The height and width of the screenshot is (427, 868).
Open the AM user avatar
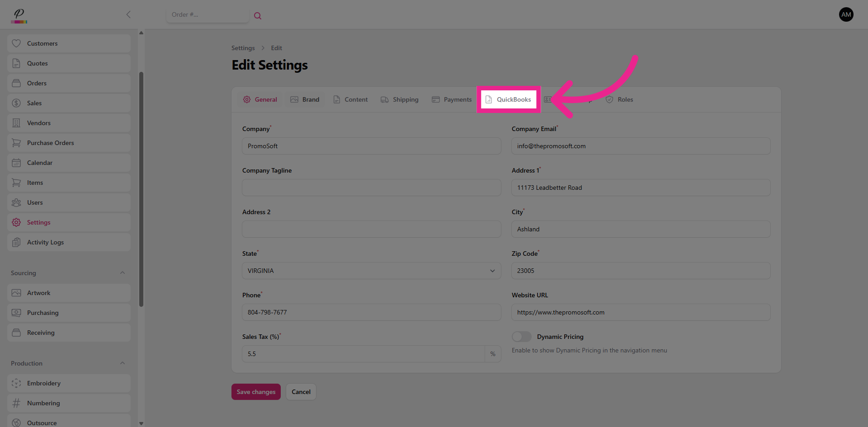(x=846, y=14)
